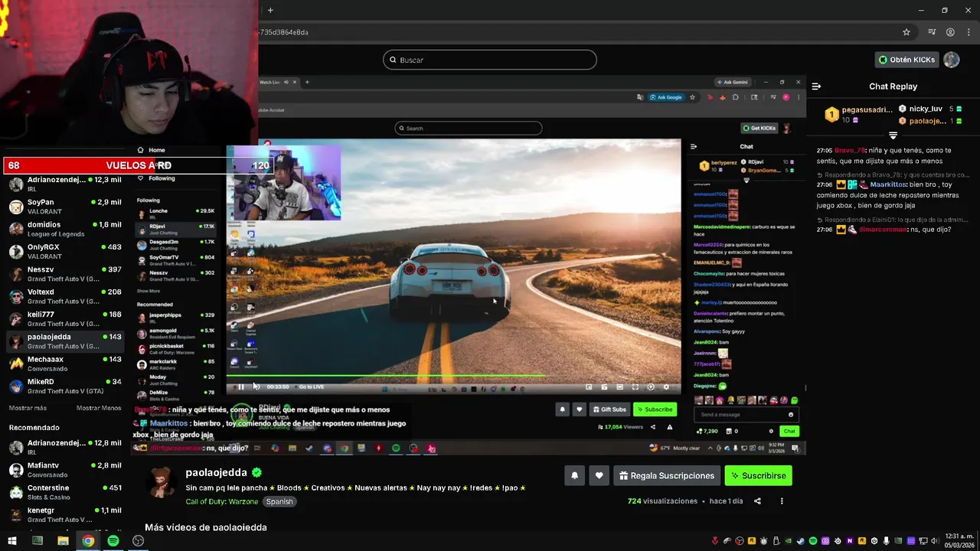The width and height of the screenshot is (980, 551).
Task: Open Adrianozendejas channel in following list
Action: tap(65, 184)
